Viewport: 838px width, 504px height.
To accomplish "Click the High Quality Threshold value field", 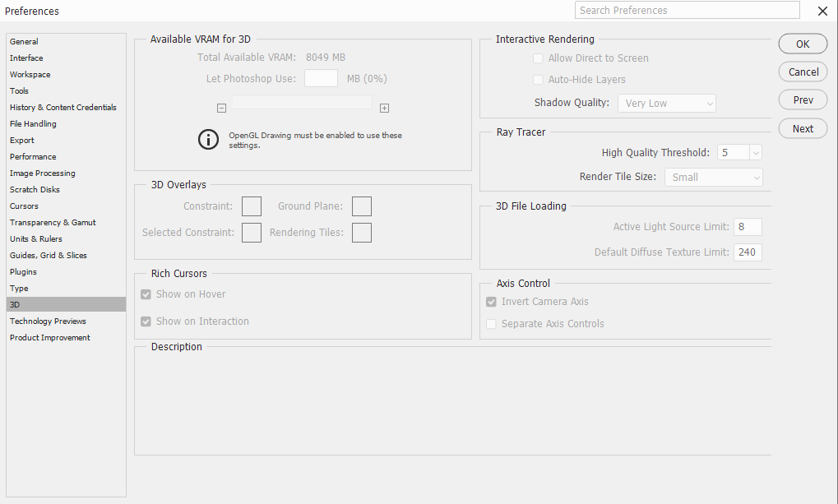I will point(734,153).
